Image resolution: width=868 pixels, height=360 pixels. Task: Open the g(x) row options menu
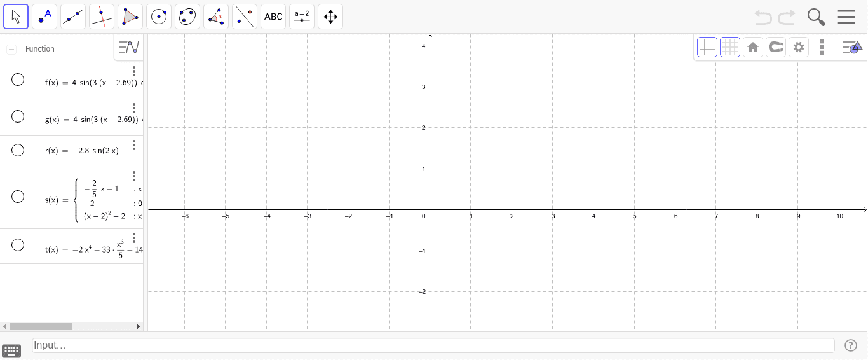(134, 108)
